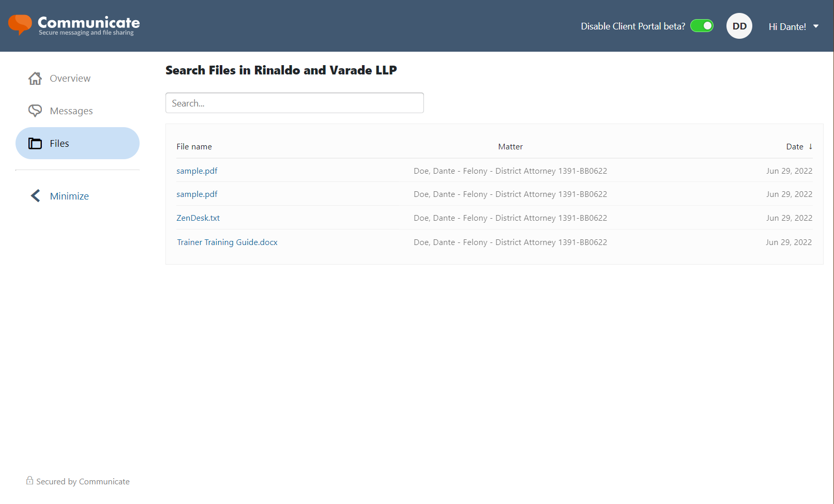Screen dimensions: 834x504
Task: Expand the Hi Dante user dropdown arrow
Action: 816,26
